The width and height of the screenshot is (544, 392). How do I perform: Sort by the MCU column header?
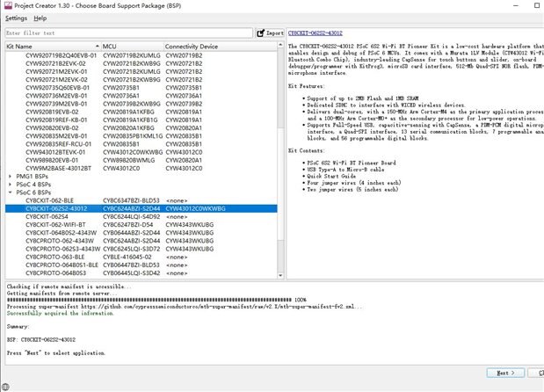click(132, 47)
